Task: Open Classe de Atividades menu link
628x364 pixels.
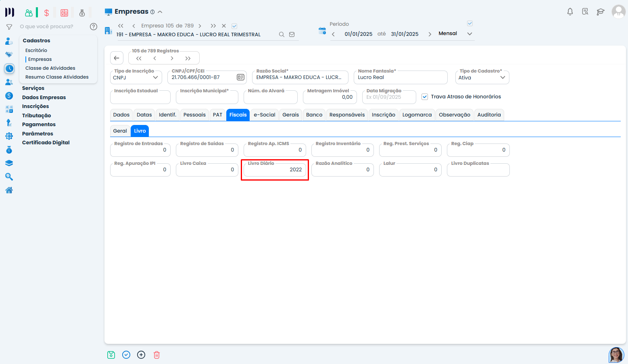Action: coord(50,68)
